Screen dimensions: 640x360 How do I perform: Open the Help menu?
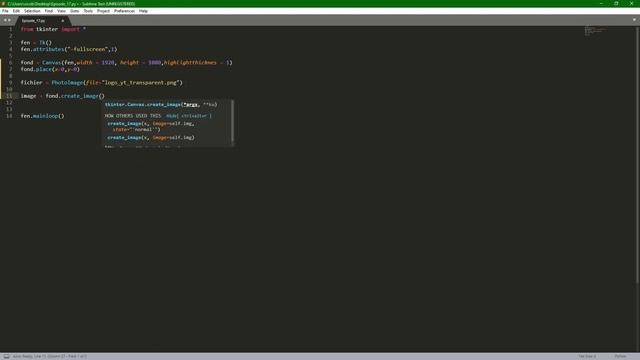coord(143,11)
